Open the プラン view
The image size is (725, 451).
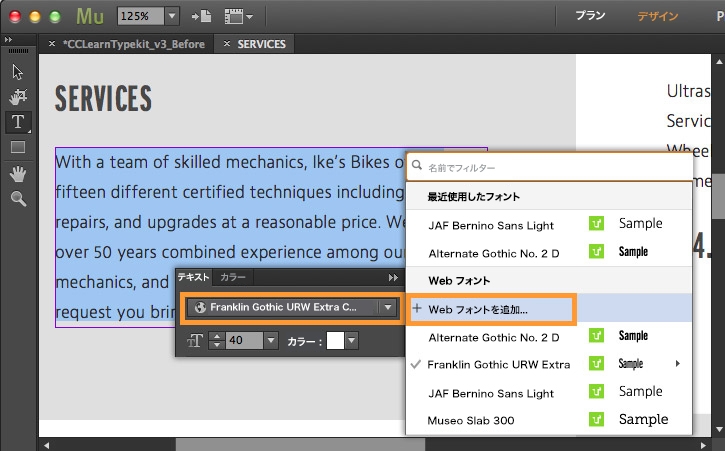[x=590, y=16]
